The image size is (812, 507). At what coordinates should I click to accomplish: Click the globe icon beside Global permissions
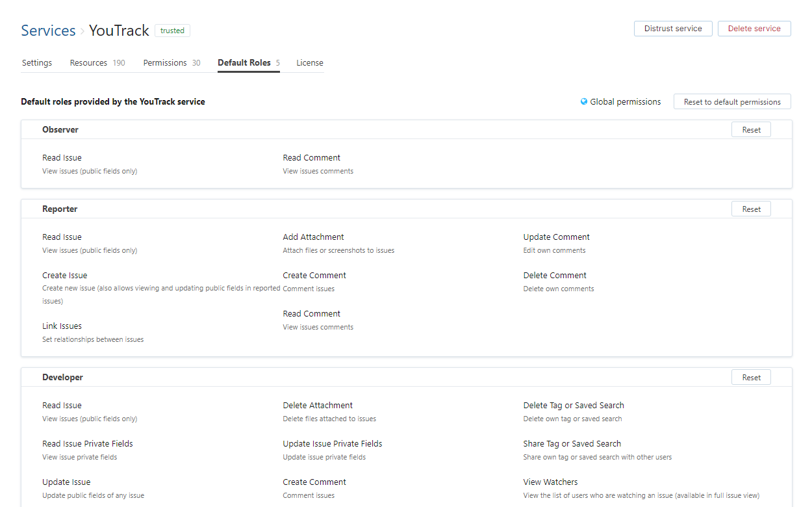point(584,102)
